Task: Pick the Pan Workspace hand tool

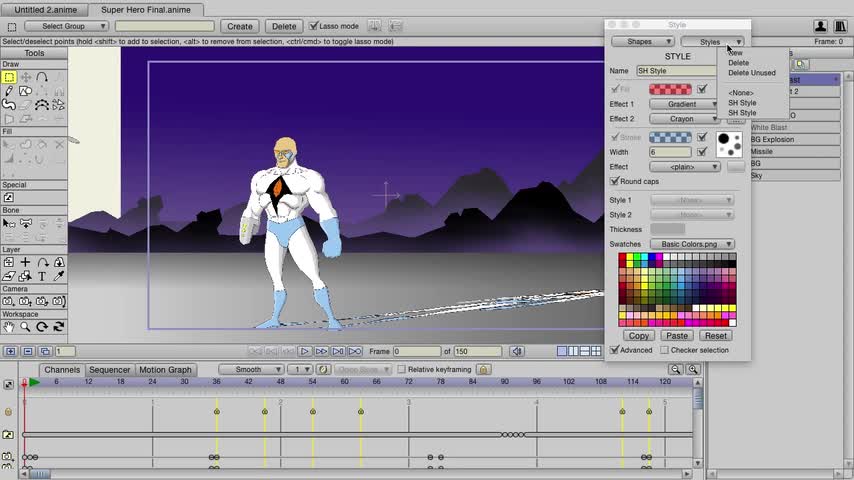Action: pyautogui.click(x=9, y=327)
